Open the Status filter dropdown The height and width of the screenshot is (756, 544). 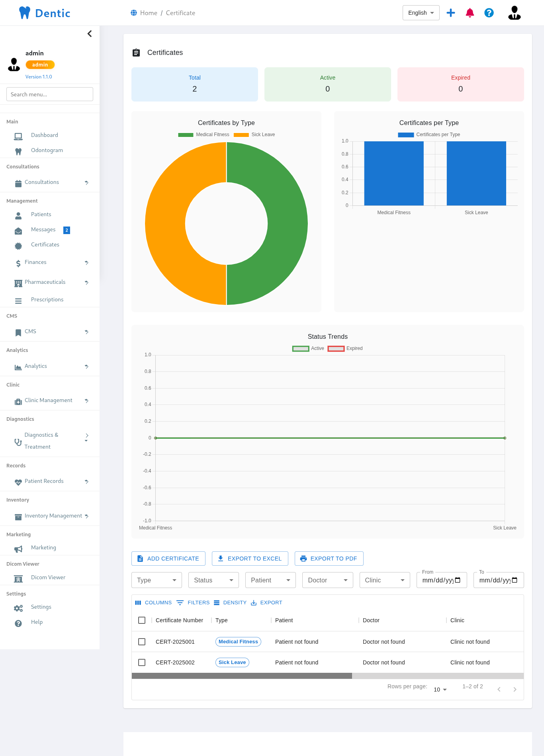(x=213, y=580)
